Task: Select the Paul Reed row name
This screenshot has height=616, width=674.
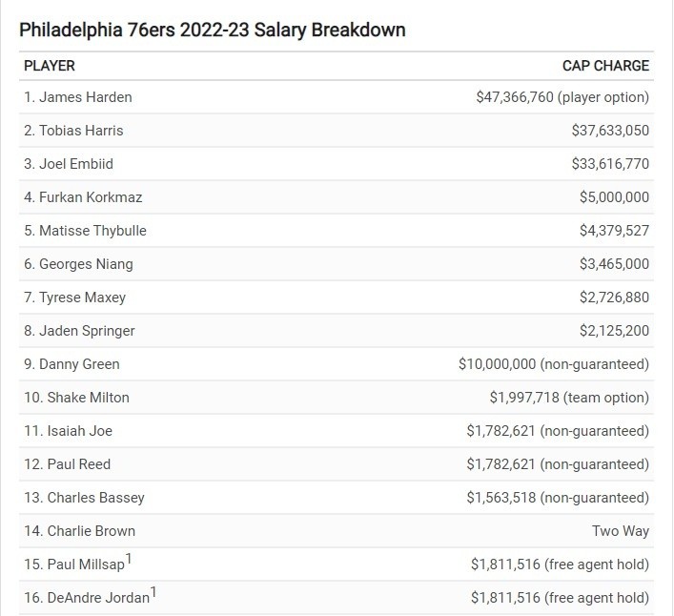Action: coord(68,464)
